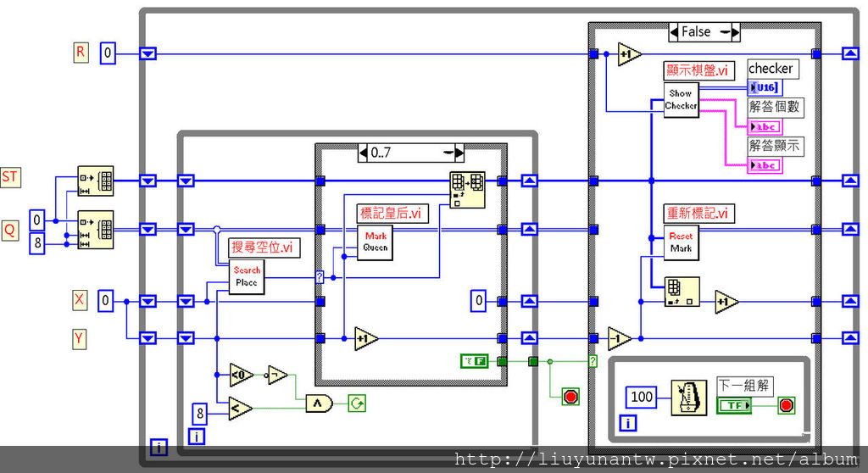Click the Not boolean function
The image size is (868, 473).
(x=277, y=375)
